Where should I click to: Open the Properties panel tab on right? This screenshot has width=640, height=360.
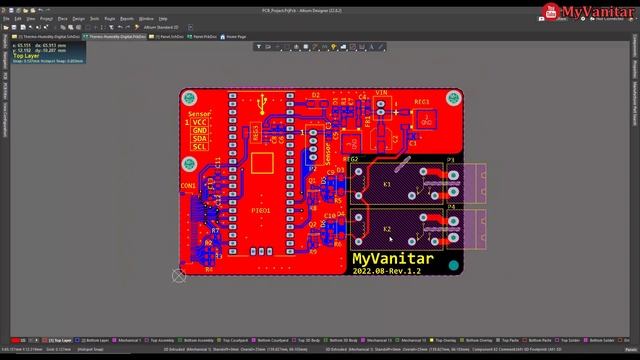(x=635, y=69)
